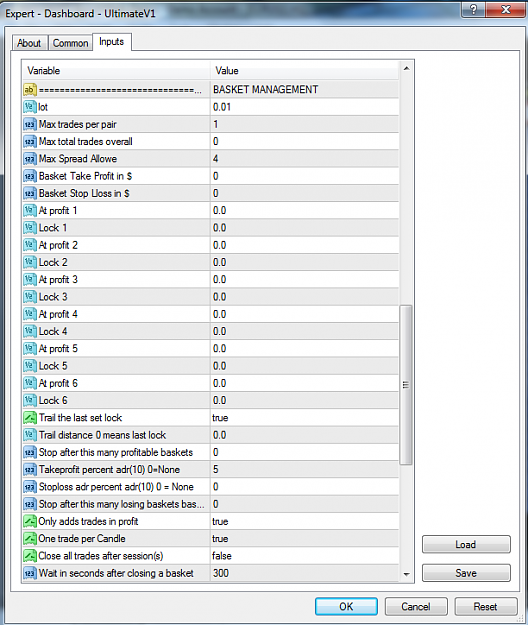
Task: Click the integer icon for Max trades per pair
Action: pyautogui.click(x=30, y=124)
